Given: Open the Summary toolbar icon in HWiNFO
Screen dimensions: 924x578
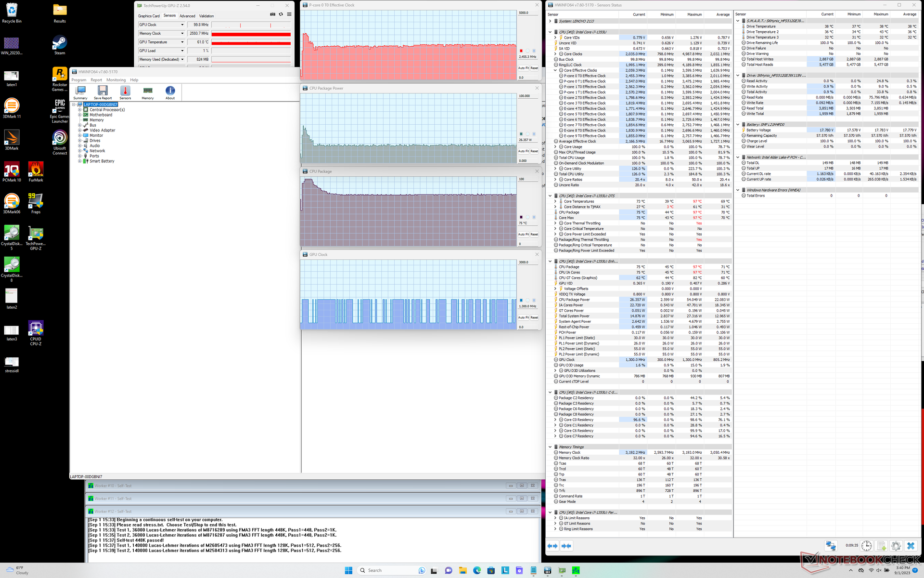Looking at the screenshot, I should [x=80, y=92].
